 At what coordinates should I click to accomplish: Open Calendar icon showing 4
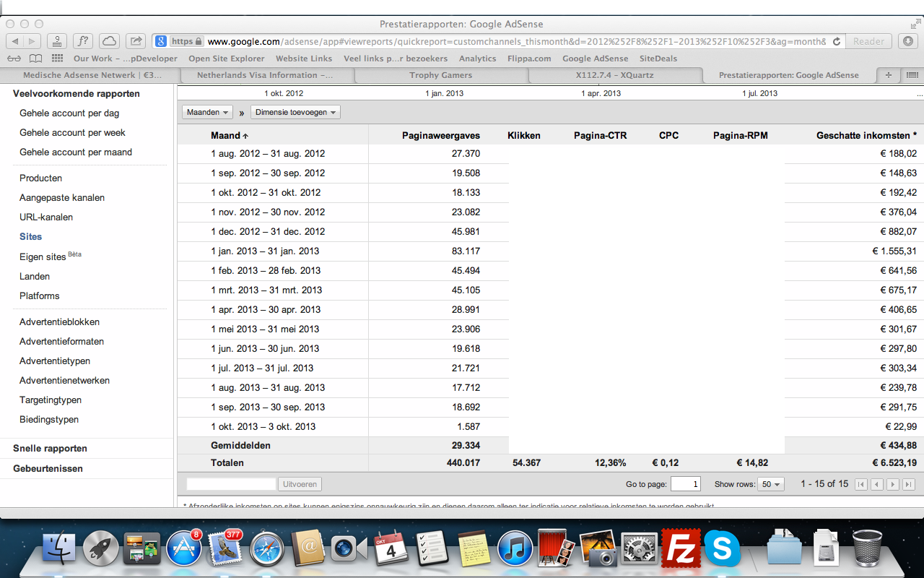coord(391,549)
